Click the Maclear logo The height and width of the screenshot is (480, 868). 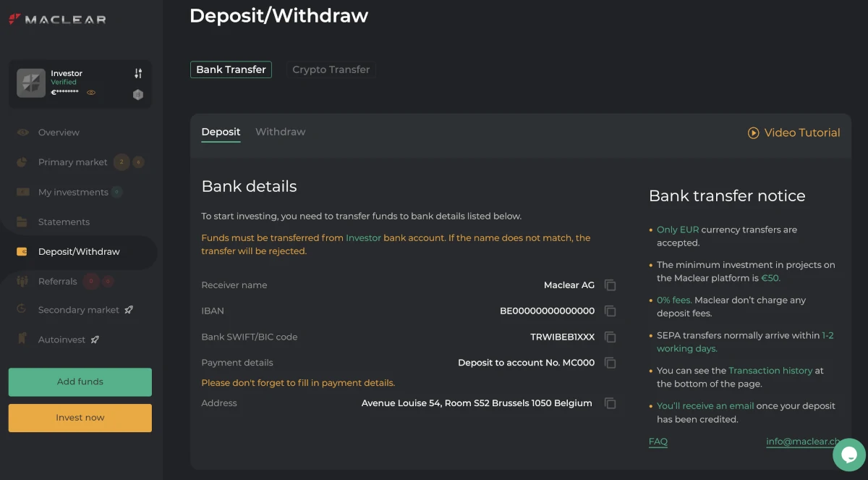coord(57,20)
